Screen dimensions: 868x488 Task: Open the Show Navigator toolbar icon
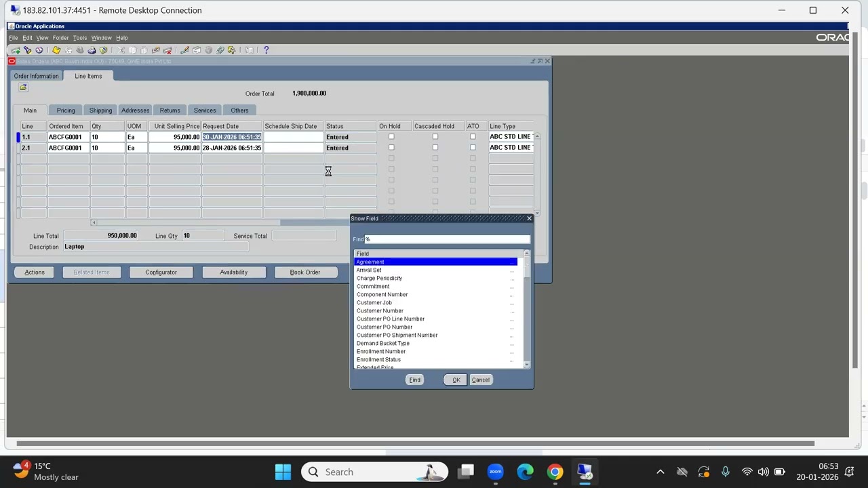pos(39,50)
